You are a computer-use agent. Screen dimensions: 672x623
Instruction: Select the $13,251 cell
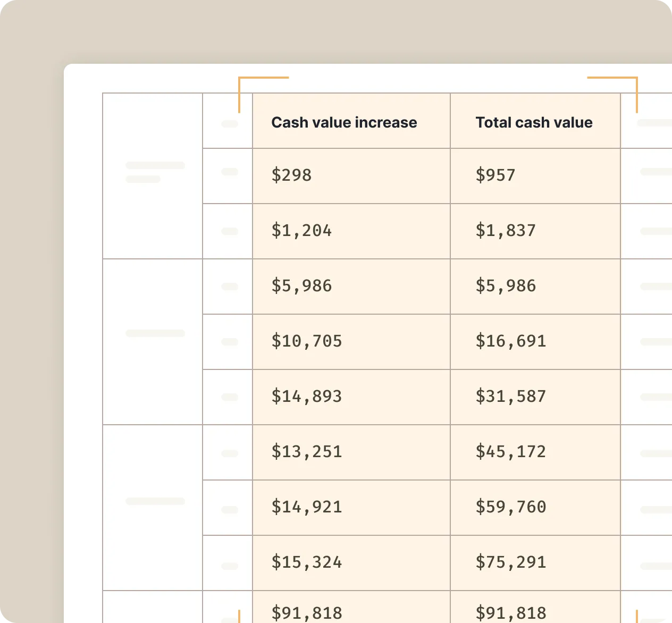pos(307,451)
